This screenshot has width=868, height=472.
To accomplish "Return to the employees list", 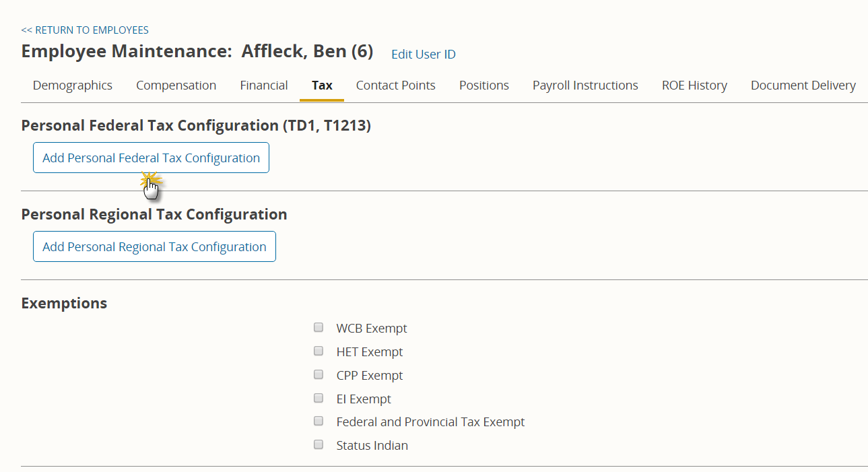I will point(85,30).
